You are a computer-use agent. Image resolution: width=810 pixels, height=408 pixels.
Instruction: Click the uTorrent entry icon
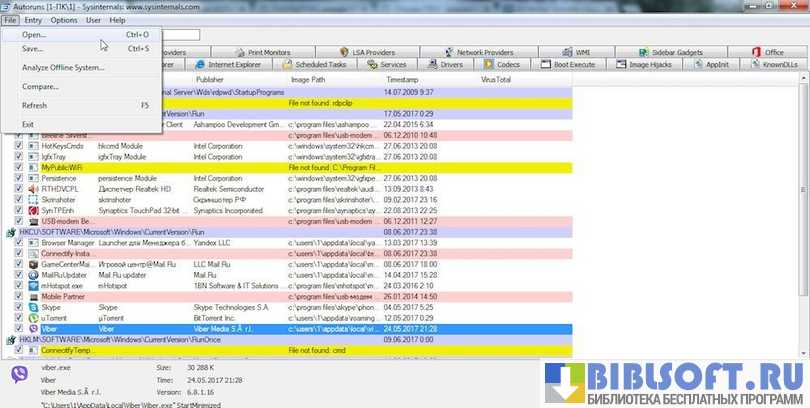[x=33, y=317]
